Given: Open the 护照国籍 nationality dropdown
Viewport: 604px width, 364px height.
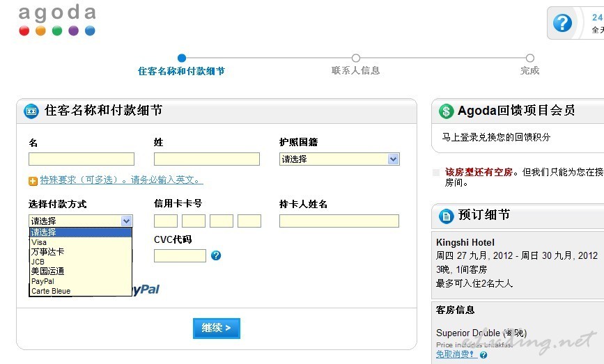Looking at the screenshot, I should pos(339,159).
